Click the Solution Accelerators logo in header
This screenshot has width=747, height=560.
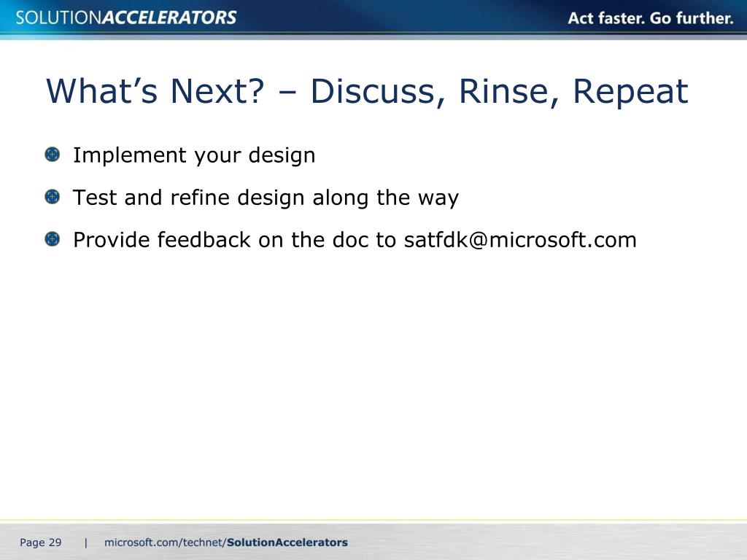click(126, 17)
